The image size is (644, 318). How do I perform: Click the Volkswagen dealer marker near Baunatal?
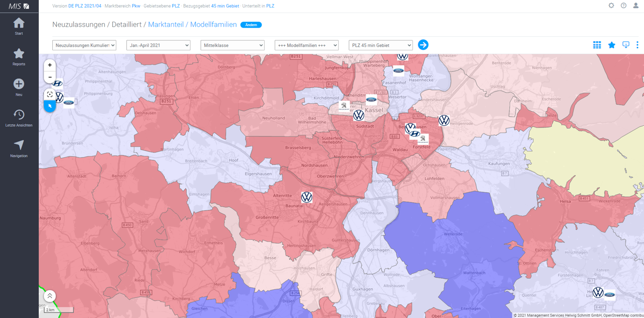306,197
